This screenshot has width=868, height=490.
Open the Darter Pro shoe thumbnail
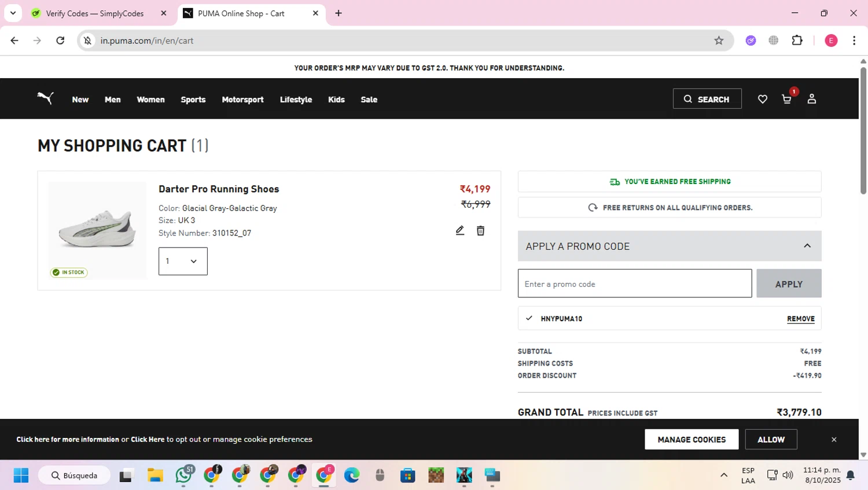pyautogui.click(x=97, y=230)
